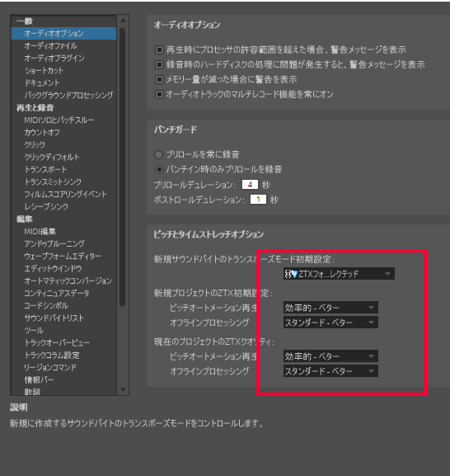Select レシーブシンク entry
This screenshot has height=476, width=450.
click(46, 207)
